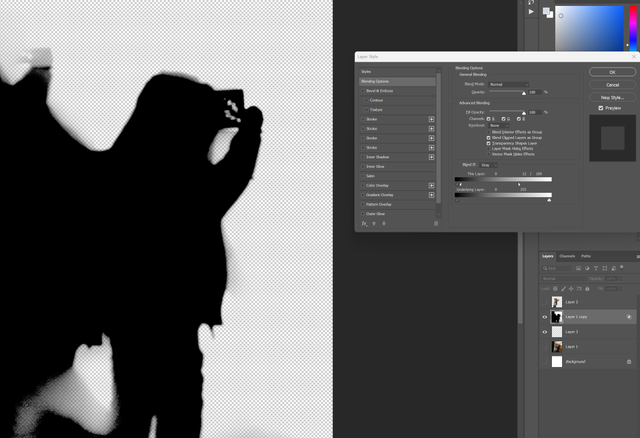Check Blend Interior Effects as Group
The height and width of the screenshot is (438, 640).
[x=489, y=132]
